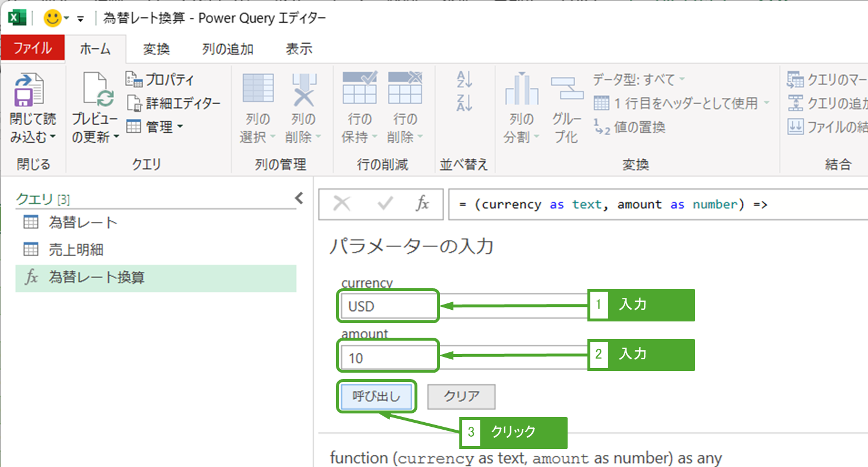Switch to the Transform (変換) tab
The image size is (868, 467).
click(x=156, y=49)
